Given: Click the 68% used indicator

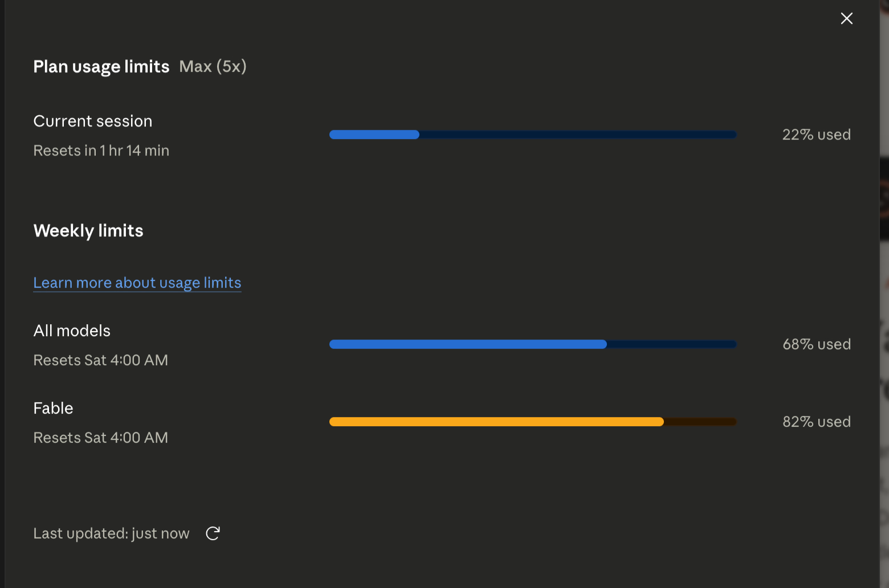Looking at the screenshot, I should [x=817, y=344].
